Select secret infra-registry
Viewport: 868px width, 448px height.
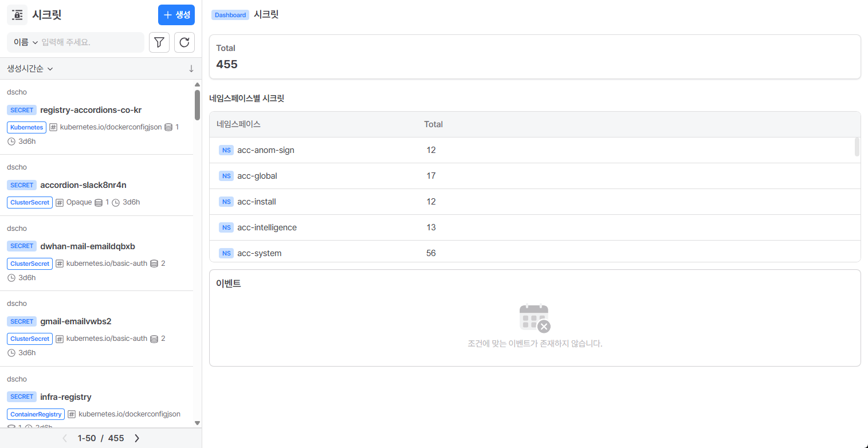click(x=66, y=397)
